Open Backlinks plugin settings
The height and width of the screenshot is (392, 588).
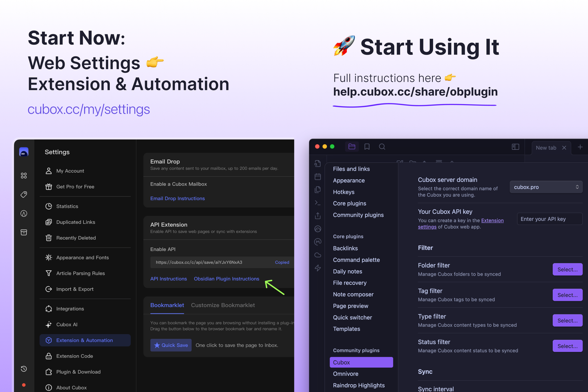point(345,248)
